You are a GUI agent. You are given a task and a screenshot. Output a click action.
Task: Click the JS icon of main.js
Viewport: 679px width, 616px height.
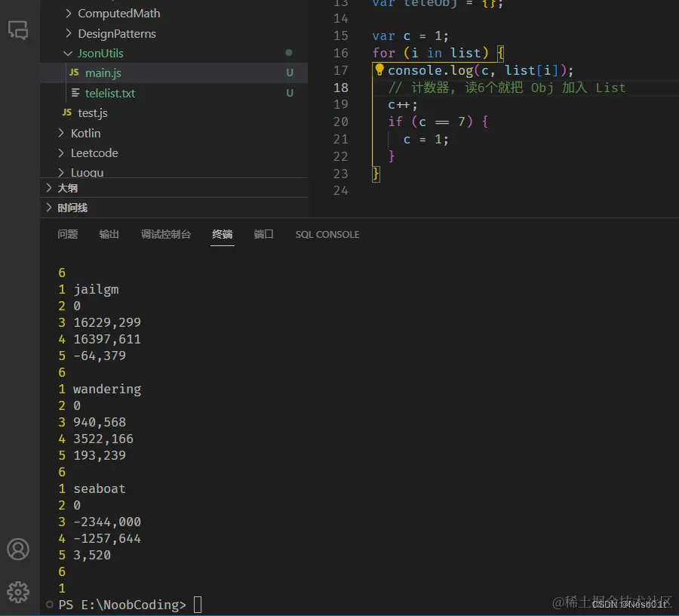tap(74, 72)
